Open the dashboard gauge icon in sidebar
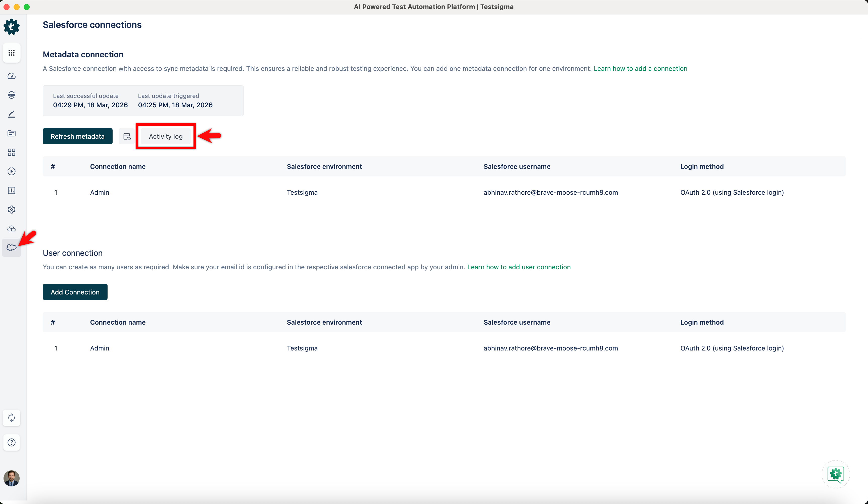The image size is (868, 504). tap(11, 76)
